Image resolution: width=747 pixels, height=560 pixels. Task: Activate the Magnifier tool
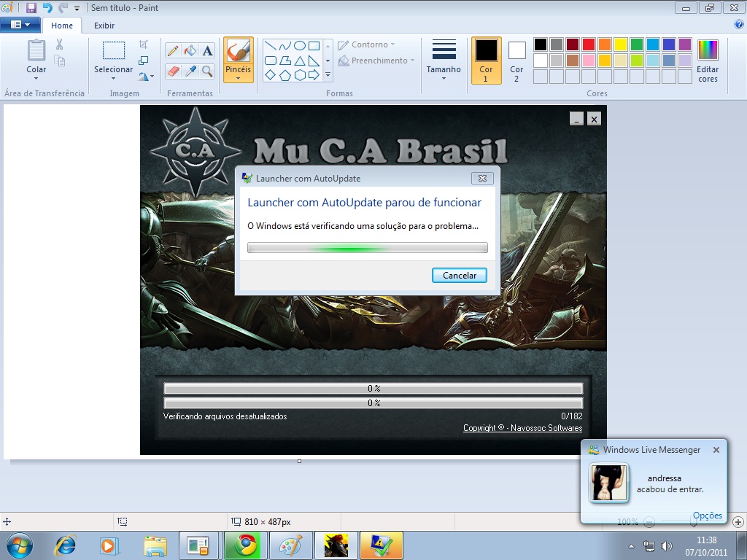pos(208,71)
